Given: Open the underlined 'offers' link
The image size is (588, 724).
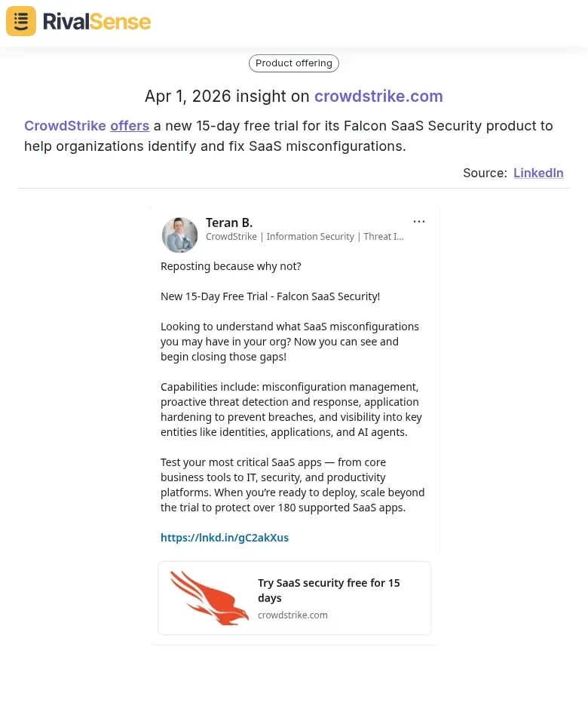Looking at the screenshot, I should 129,125.
